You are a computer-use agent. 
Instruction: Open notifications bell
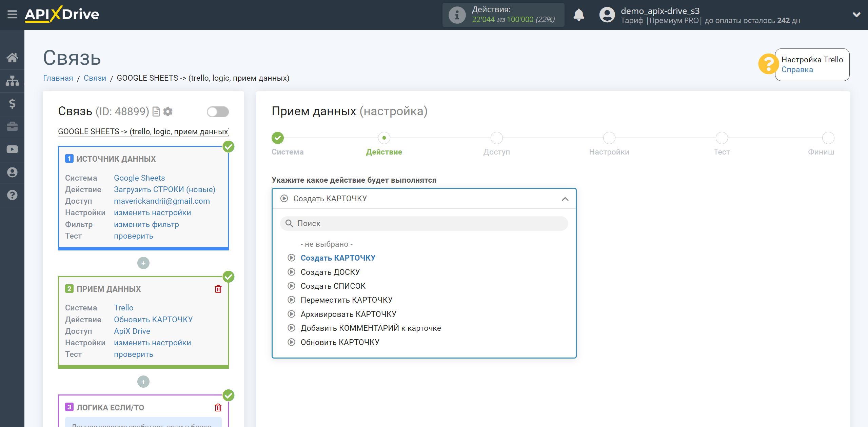579,15
